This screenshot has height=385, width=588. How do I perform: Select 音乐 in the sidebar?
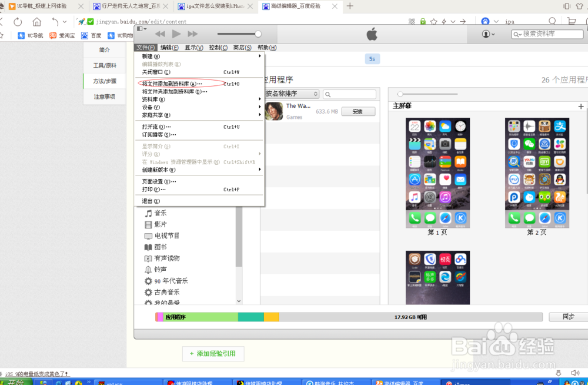pyautogui.click(x=156, y=213)
